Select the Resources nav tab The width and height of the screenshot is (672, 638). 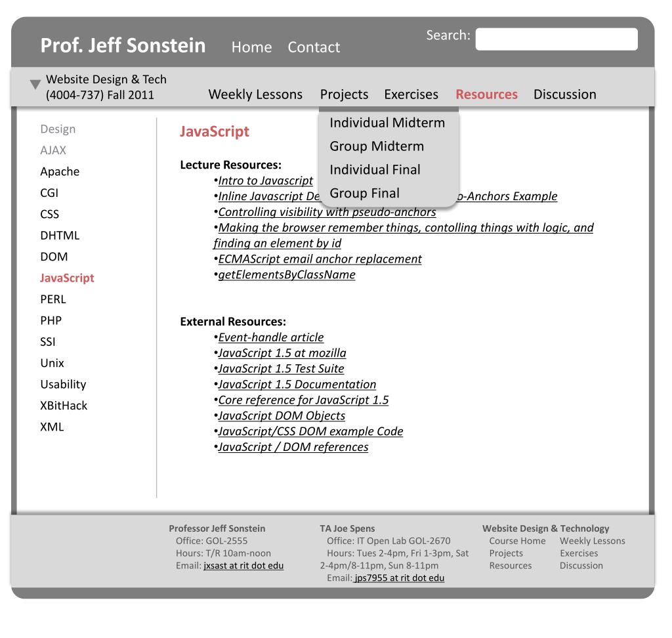(x=486, y=95)
